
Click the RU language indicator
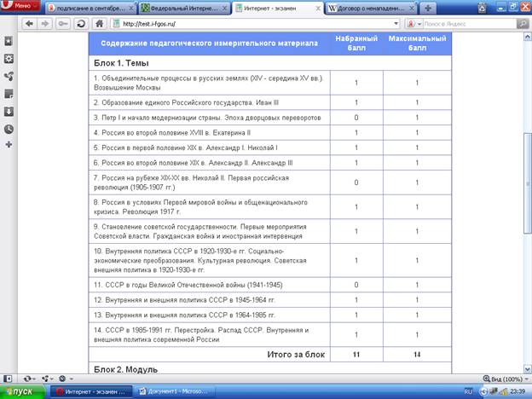468,392
